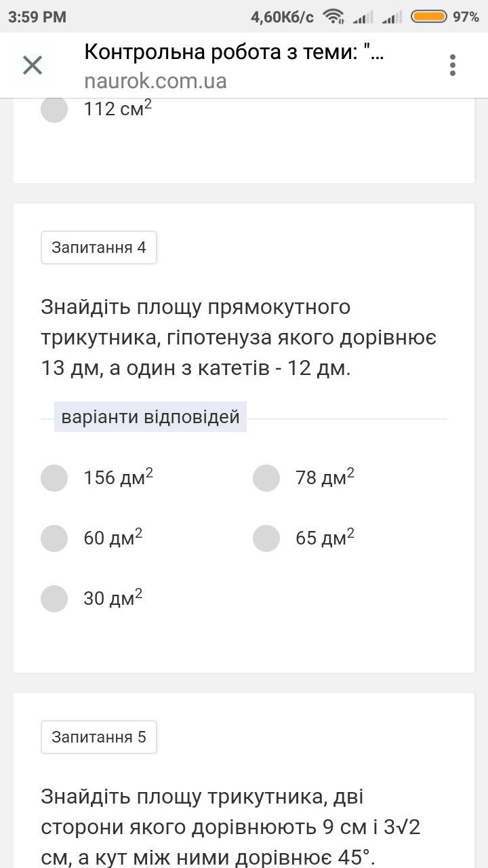Tap the naurok.com.ua site address
488x868 pixels.
(155, 81)
